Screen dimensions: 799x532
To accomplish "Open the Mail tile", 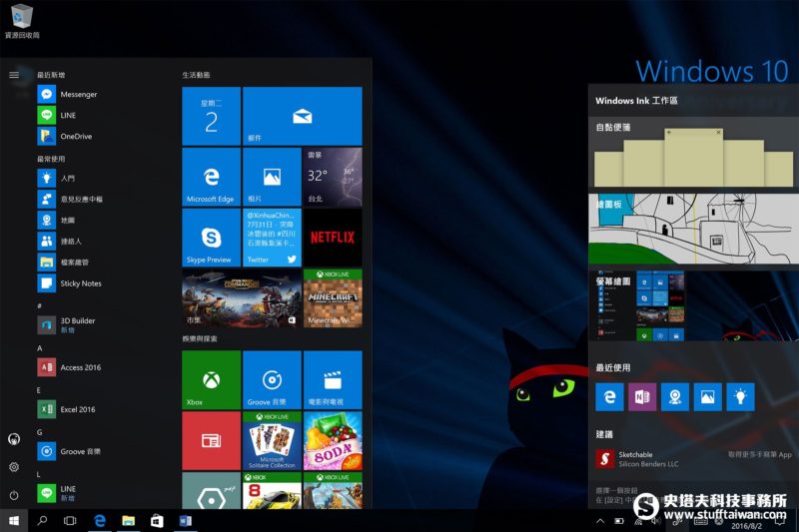I will (303, 116).
